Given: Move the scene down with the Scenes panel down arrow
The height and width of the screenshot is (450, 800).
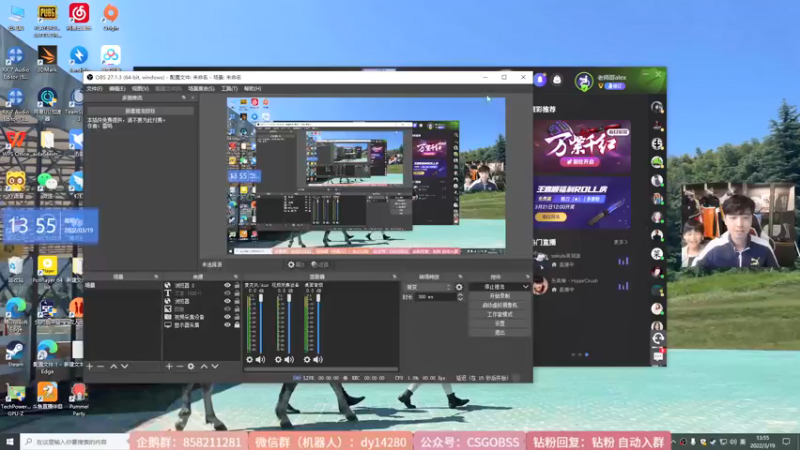Looking at the screenshot, I should point(124,366).
